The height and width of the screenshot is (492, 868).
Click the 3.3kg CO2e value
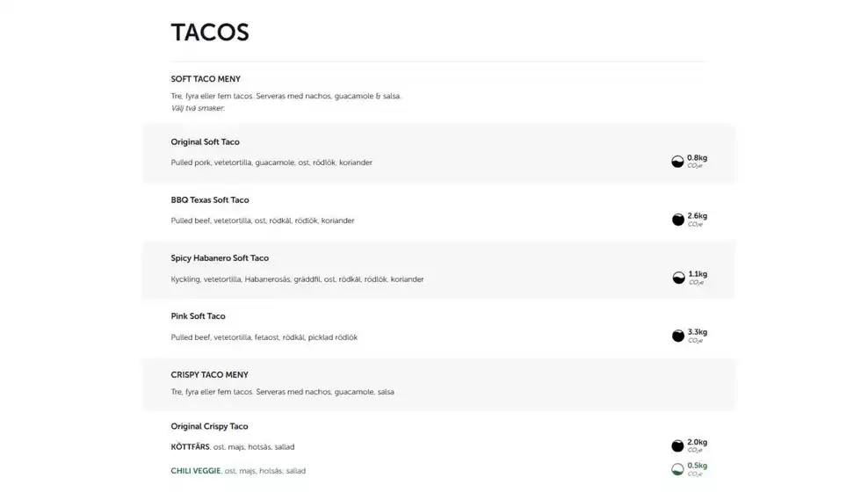[x=697, y=333]
